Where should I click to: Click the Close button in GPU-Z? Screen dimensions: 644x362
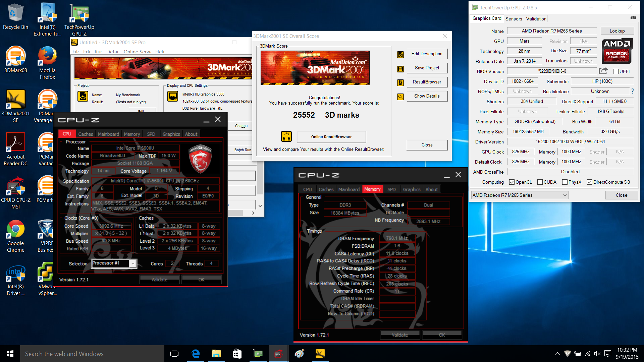(621, 195)
